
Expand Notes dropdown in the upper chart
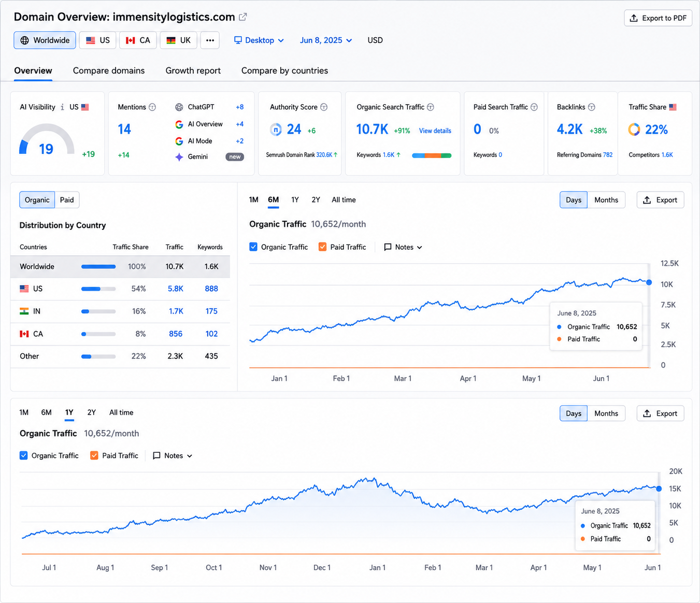click(403, 247)
